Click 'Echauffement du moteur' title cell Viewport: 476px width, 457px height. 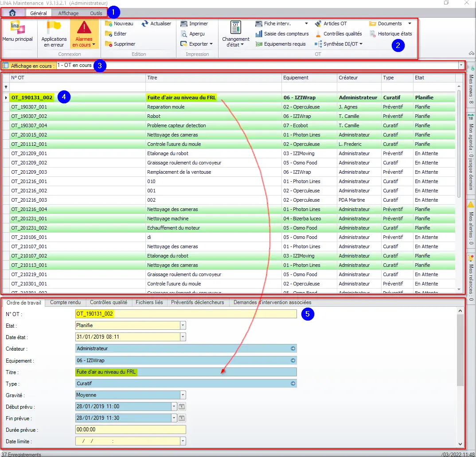pos(214,228)
